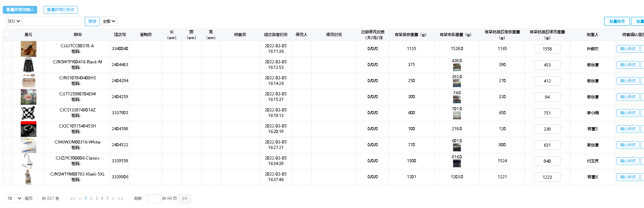This screenshot has width=644, height=208.
Task: Go to page 3 in pagination
Action: pos(97,199)
